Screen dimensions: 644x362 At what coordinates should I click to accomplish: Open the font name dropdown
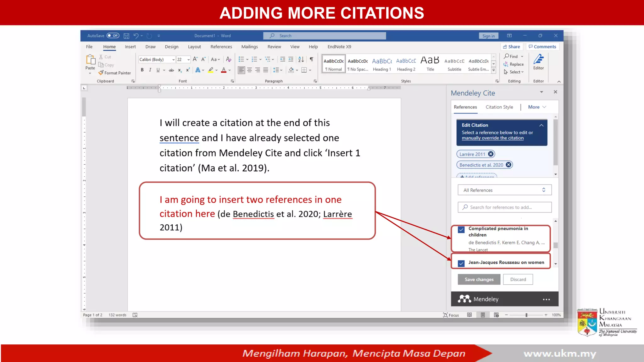click(173, 59)
